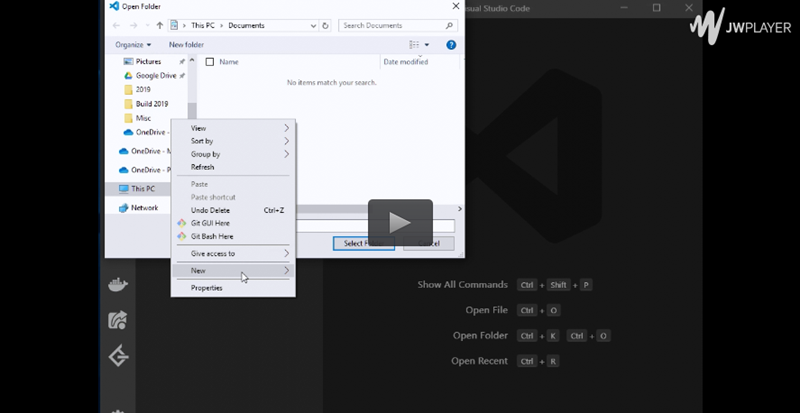Toggle the select-all checkbox beside Name
The width and height of the screenshot is (800, 413).
(210, 62)
